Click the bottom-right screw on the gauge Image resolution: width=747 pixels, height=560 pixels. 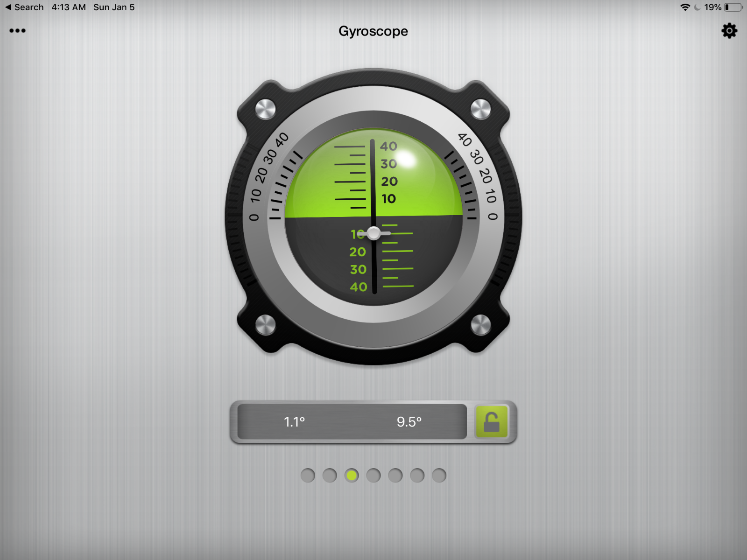[x=480, y=325]
